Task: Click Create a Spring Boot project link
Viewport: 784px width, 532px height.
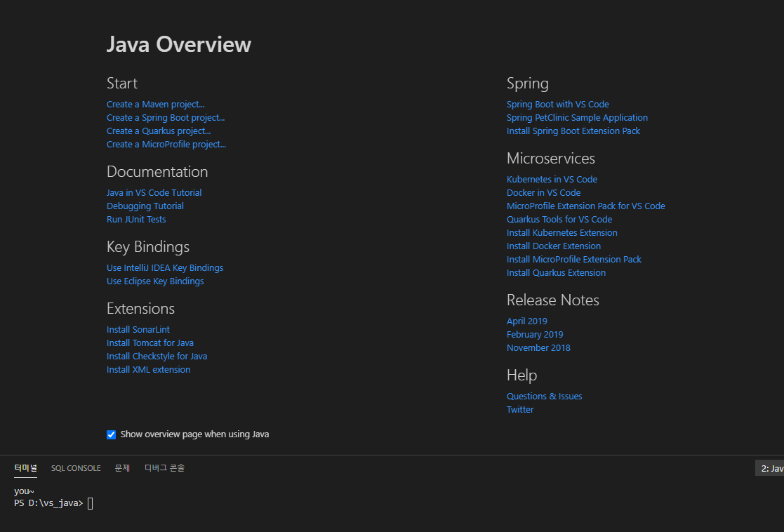Action: (166, 118)
